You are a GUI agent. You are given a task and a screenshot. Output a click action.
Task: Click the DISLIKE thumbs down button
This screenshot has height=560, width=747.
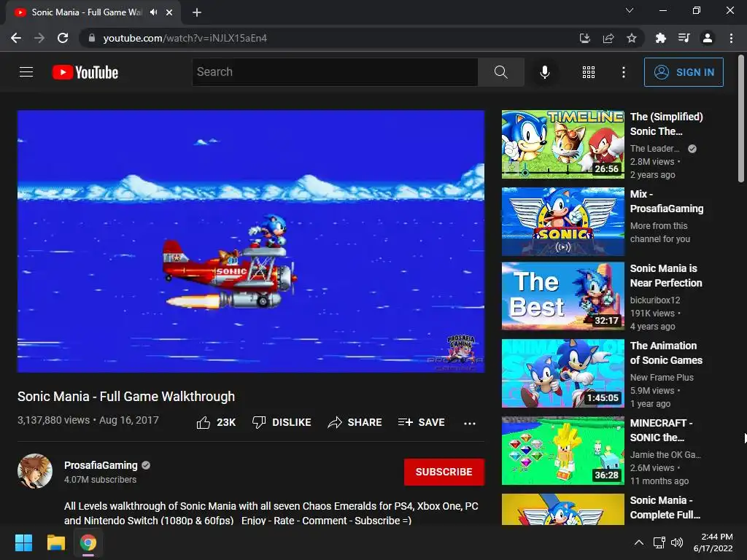[282, 422]
